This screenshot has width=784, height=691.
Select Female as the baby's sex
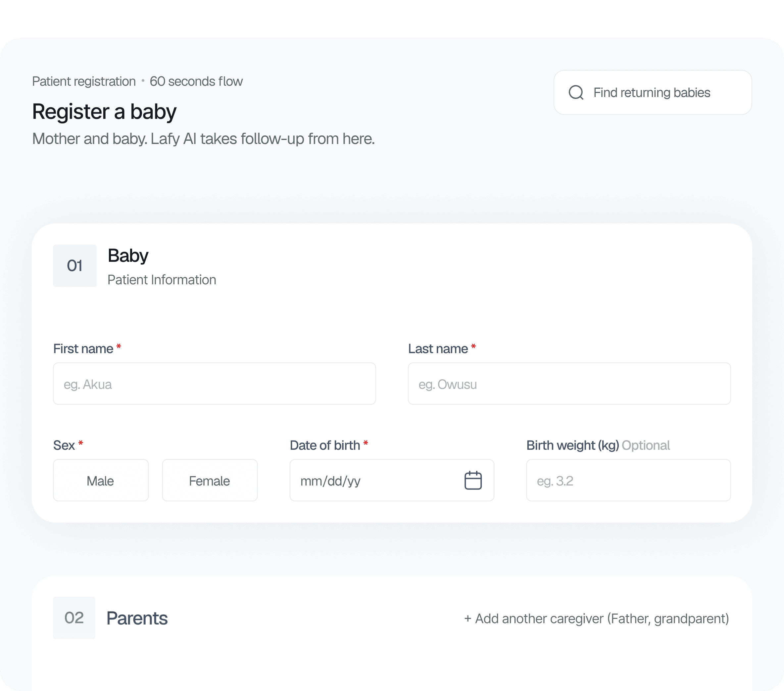click(x=210, y=481)
